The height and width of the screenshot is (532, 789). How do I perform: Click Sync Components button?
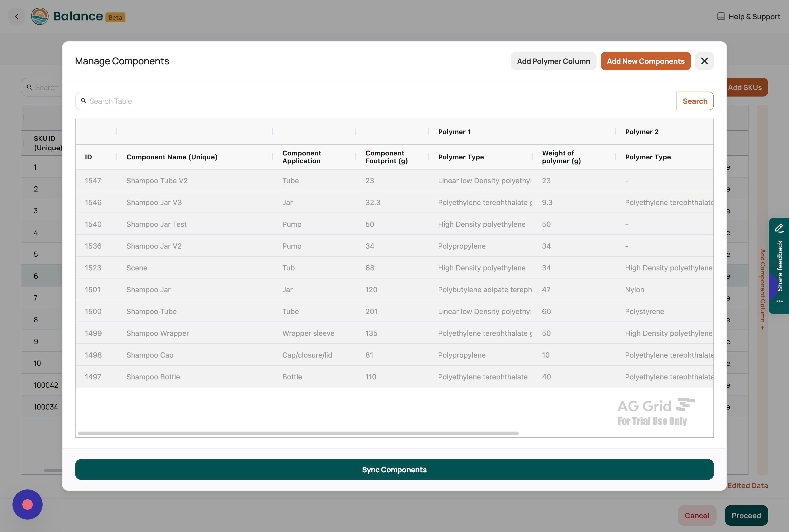[394, 469]
